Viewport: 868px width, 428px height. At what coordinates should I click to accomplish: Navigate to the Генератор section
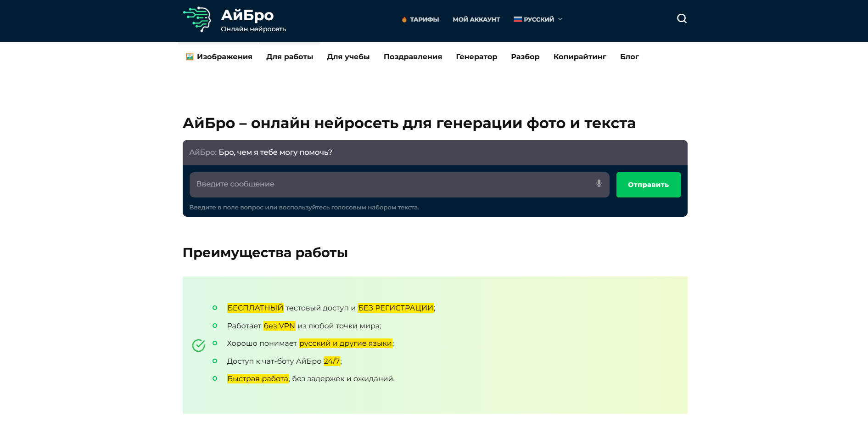click(x=476, y=57)
